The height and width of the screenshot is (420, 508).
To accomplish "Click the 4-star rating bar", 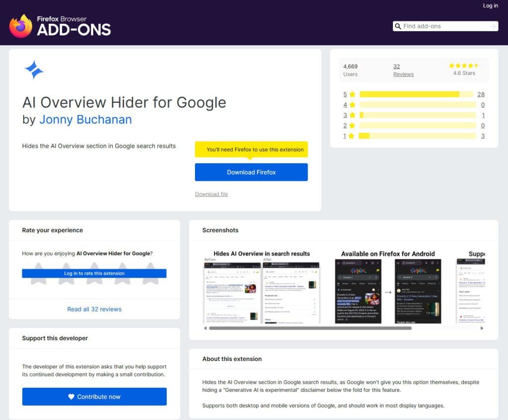I will coord(418,105).
